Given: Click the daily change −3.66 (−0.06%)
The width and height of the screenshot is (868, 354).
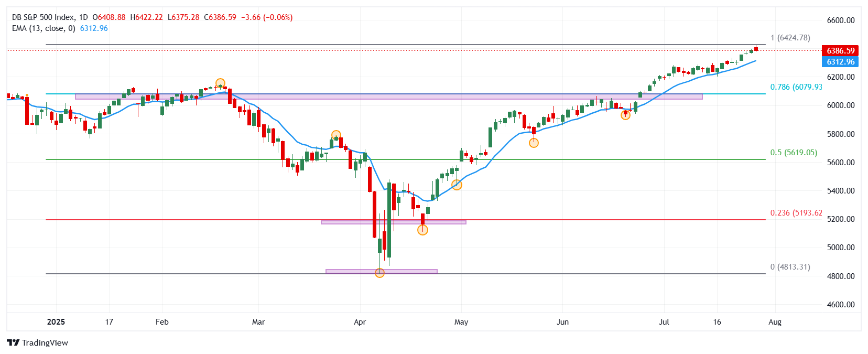Looking at the screenshot, I should [267, 17].
